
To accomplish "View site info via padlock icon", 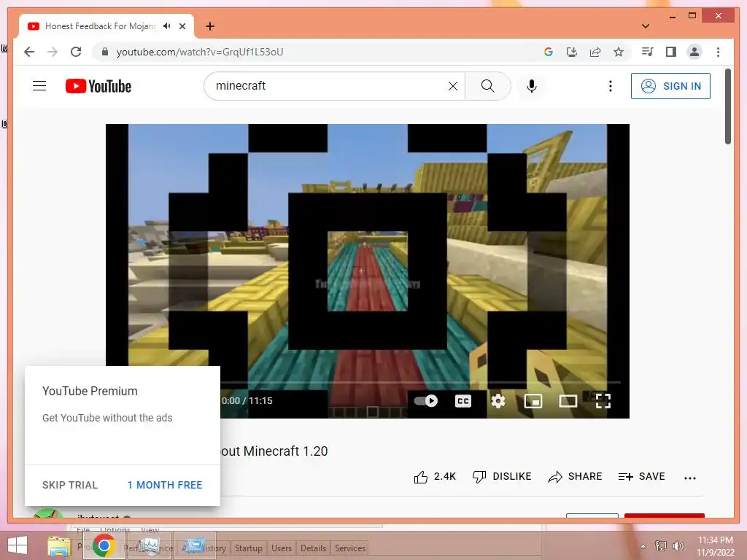I will point(105,52).
